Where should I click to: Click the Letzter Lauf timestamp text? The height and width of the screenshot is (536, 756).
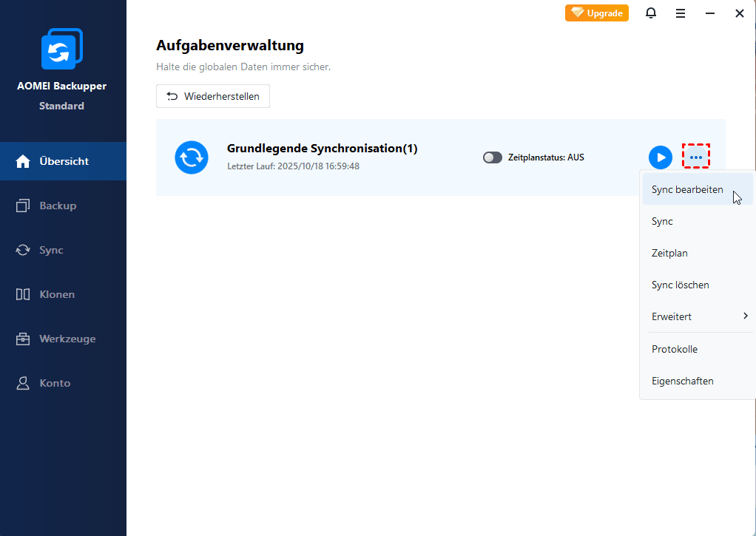[x=293, y=166]
